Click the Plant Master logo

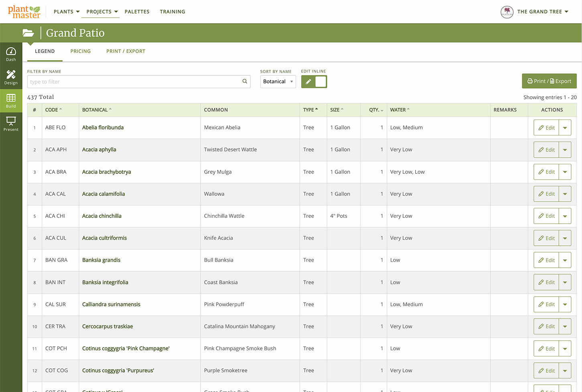pos(24,12)
